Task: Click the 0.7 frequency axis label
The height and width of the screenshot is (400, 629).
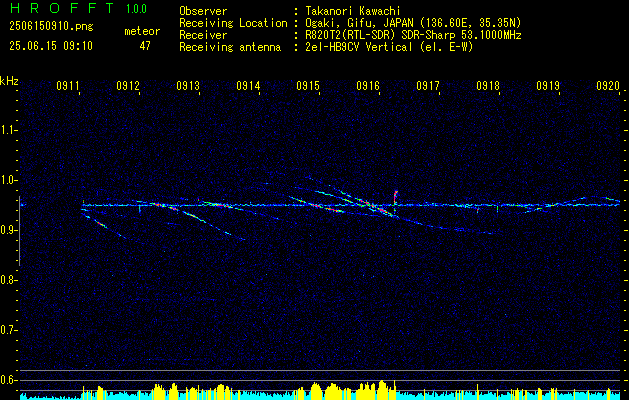Action: coord(8,330)
